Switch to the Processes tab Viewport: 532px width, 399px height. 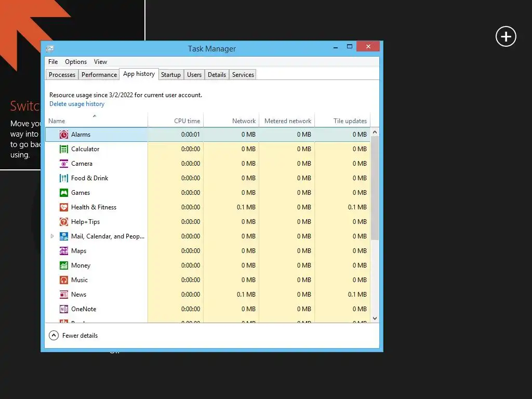[62, 75]
